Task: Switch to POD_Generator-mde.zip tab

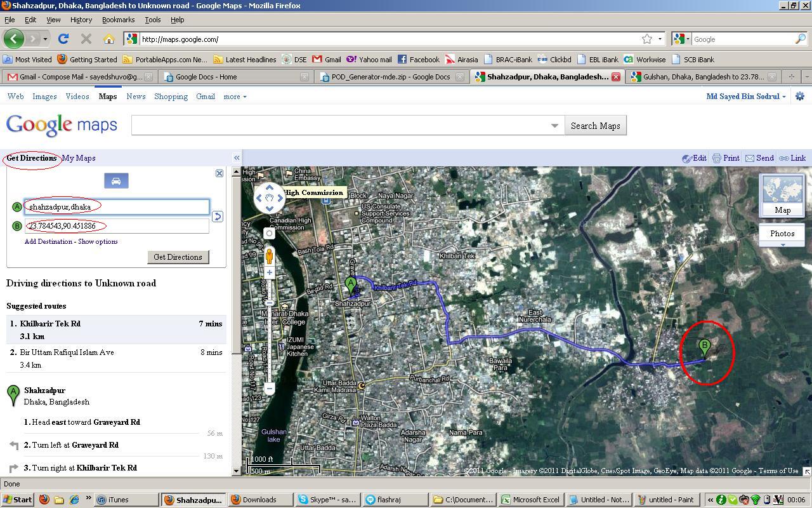Action: click(392, 77)
